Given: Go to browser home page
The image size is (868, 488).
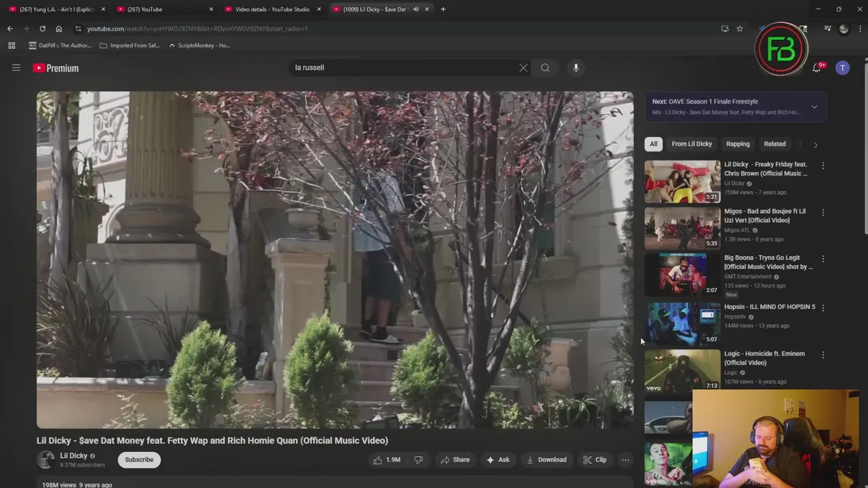Looking at the screenshot, I should (x=58, y=28).
